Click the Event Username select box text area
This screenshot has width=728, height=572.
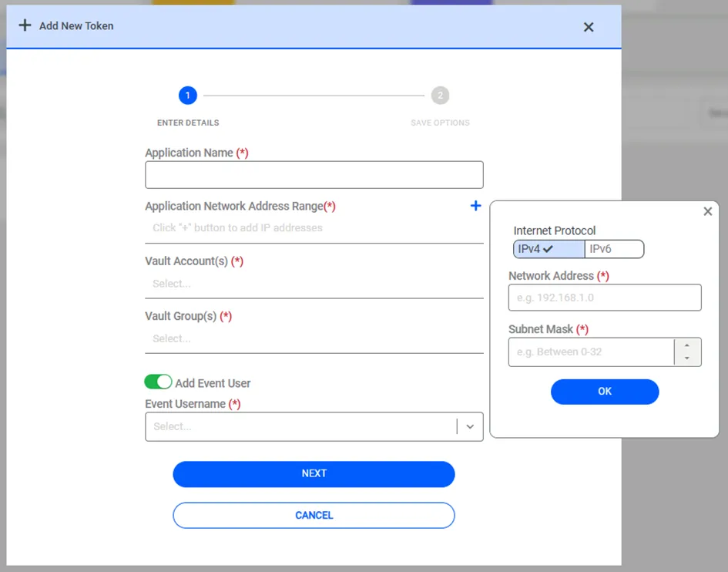click(301, 426)
